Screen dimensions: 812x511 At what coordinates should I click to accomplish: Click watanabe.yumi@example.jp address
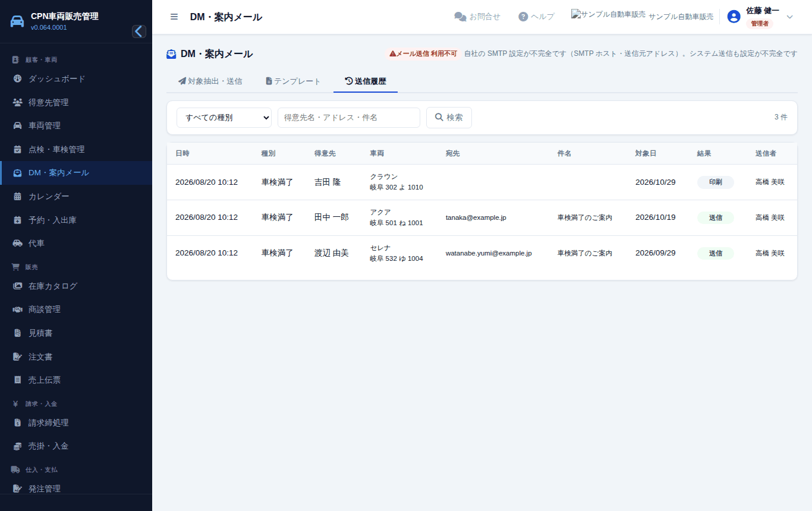click(x=489, y=253)
